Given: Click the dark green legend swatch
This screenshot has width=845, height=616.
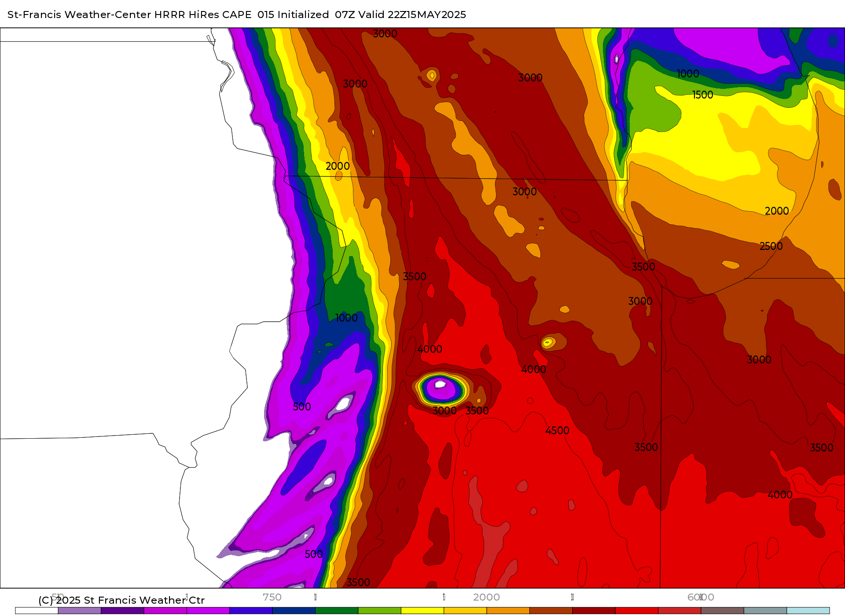Looking at the screenshot, I should point(337,611).
